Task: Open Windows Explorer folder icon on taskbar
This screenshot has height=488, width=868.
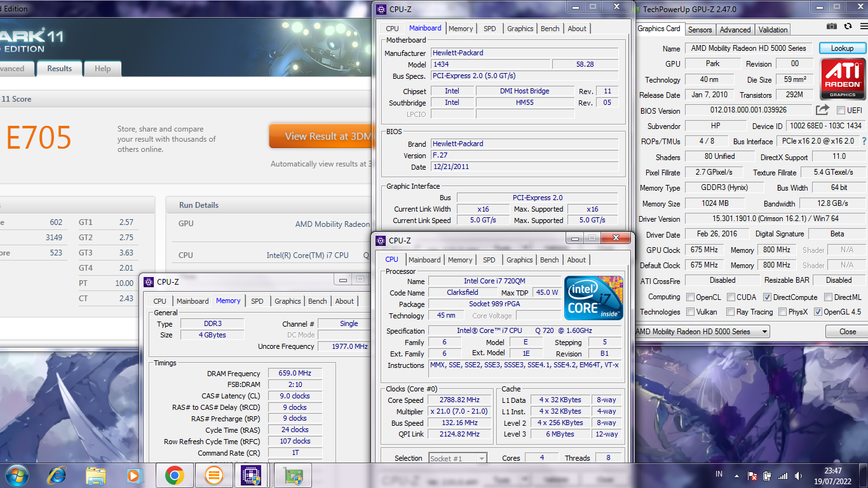Action: pyautogui.click(x=96, y=475)
